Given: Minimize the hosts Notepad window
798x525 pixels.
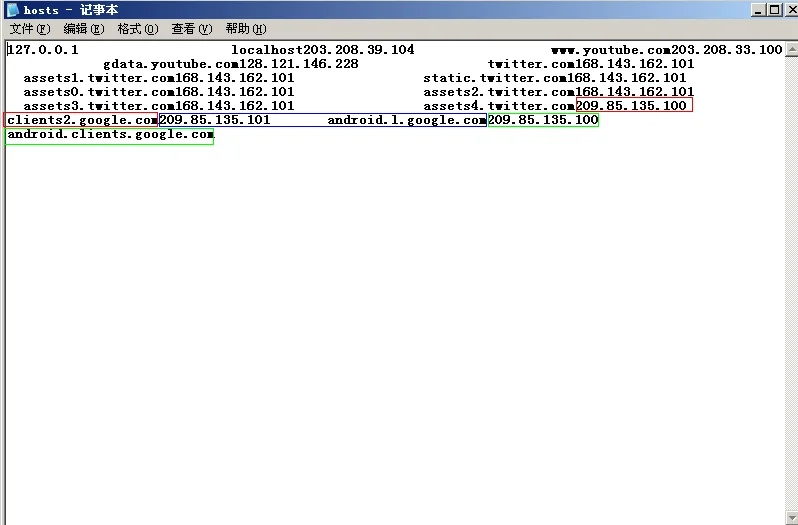Looking at the screenshot, I should tap(758, 10).
